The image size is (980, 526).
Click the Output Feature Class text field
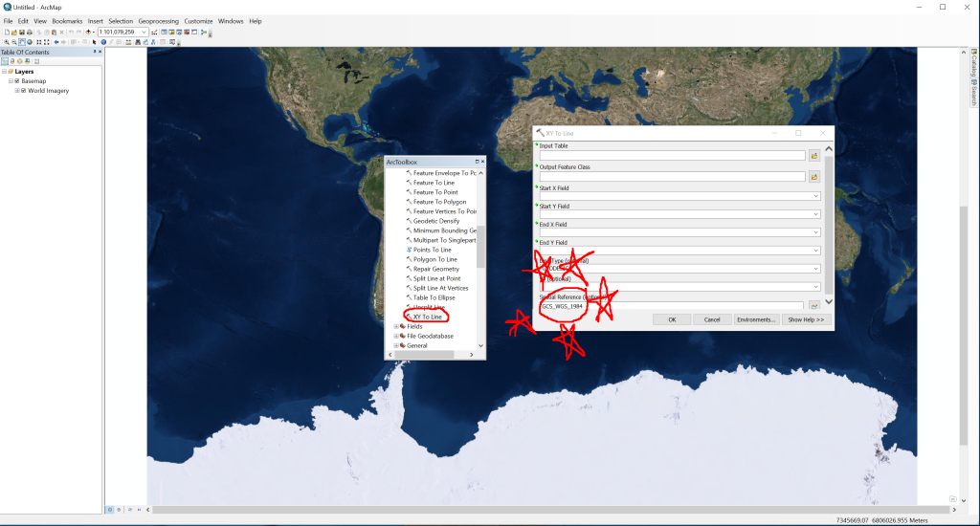673,177
